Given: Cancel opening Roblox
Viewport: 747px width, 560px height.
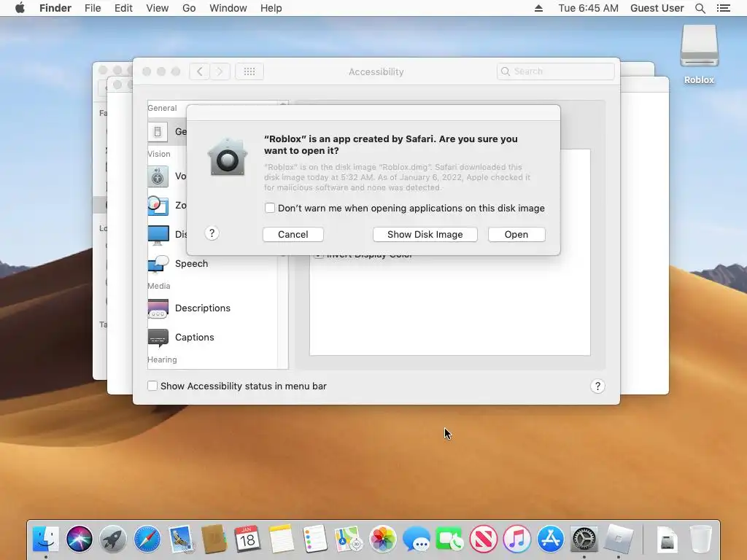Looking at the screenshot, I should tap(293, 234).
